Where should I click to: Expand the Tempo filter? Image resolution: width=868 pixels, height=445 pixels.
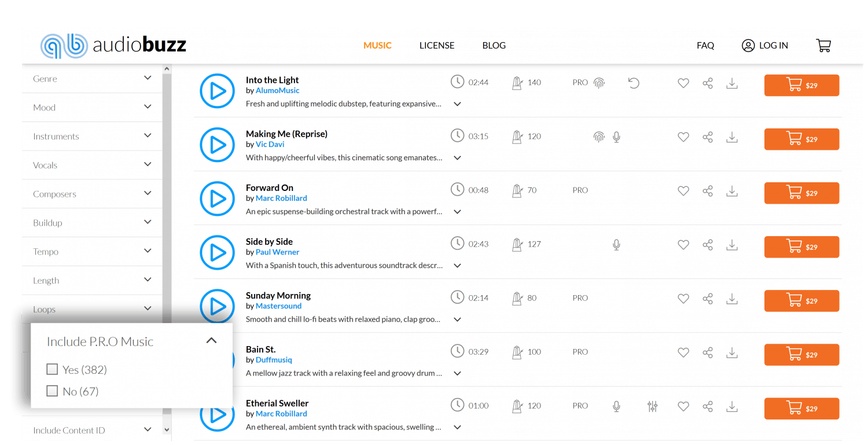91,251
